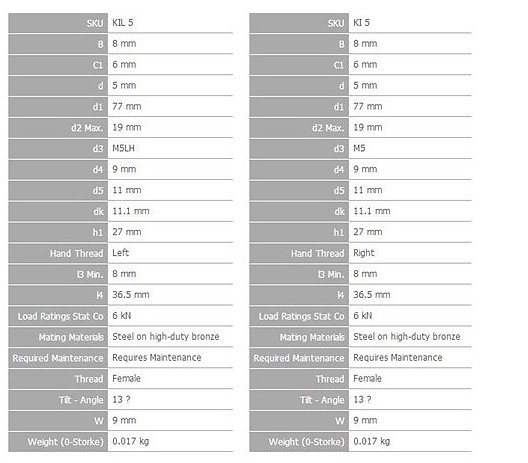Click the left table's Tilt - Angle label
The height and width of the screenshot is (463, 528).
(x=81, y=400)
